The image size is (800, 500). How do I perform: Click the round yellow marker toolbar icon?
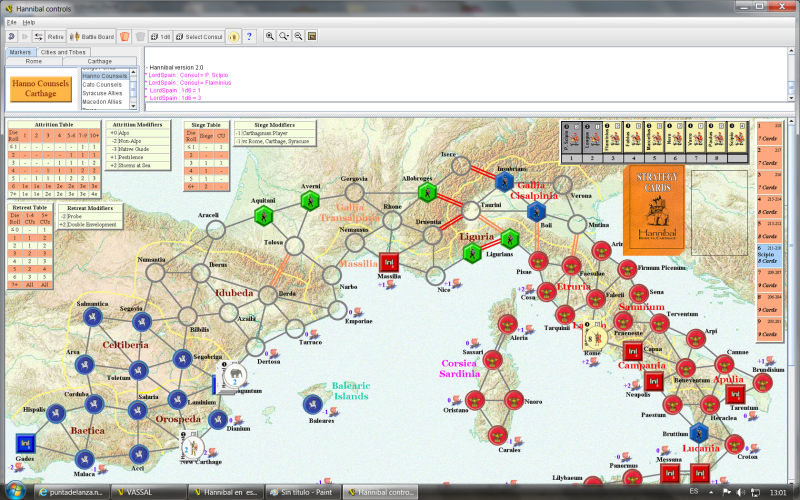coord(233,37)
